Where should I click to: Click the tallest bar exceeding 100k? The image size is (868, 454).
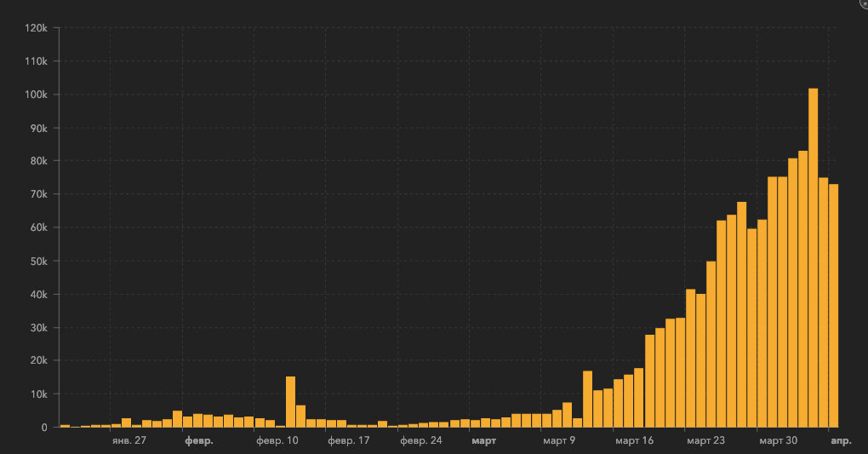(814, 258)
